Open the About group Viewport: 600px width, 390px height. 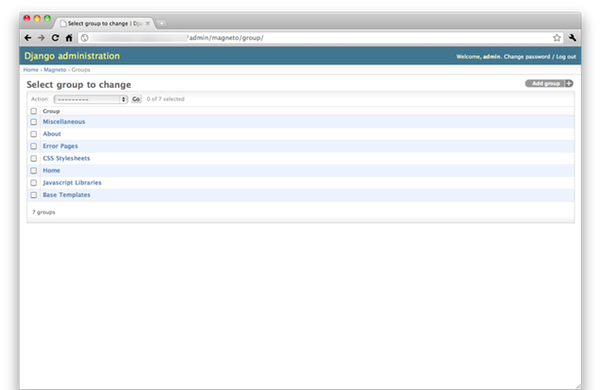tap(52, 134)
